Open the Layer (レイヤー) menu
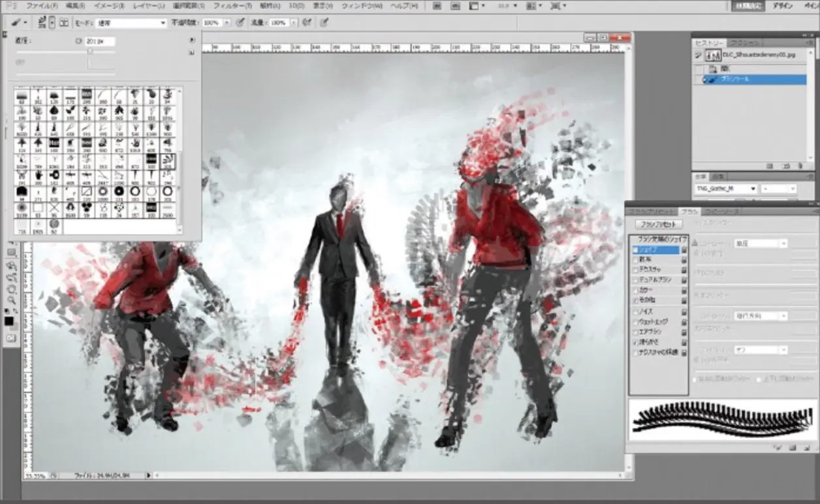The width and height of the screenshot is (820, 504). (149, 5)
